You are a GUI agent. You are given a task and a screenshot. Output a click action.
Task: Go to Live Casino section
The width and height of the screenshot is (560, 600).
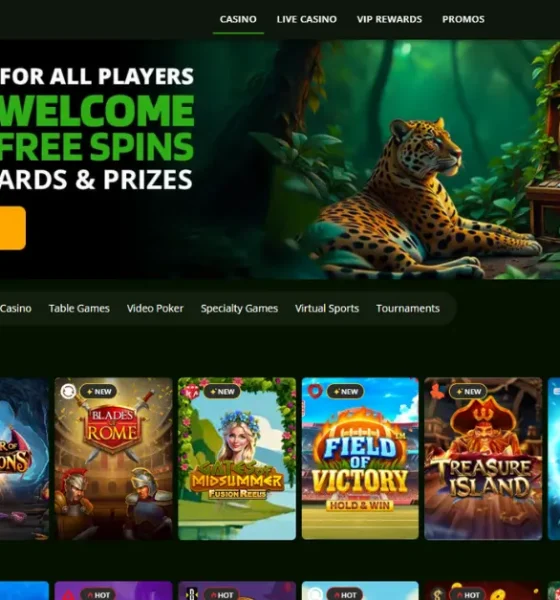pos(307,19)
